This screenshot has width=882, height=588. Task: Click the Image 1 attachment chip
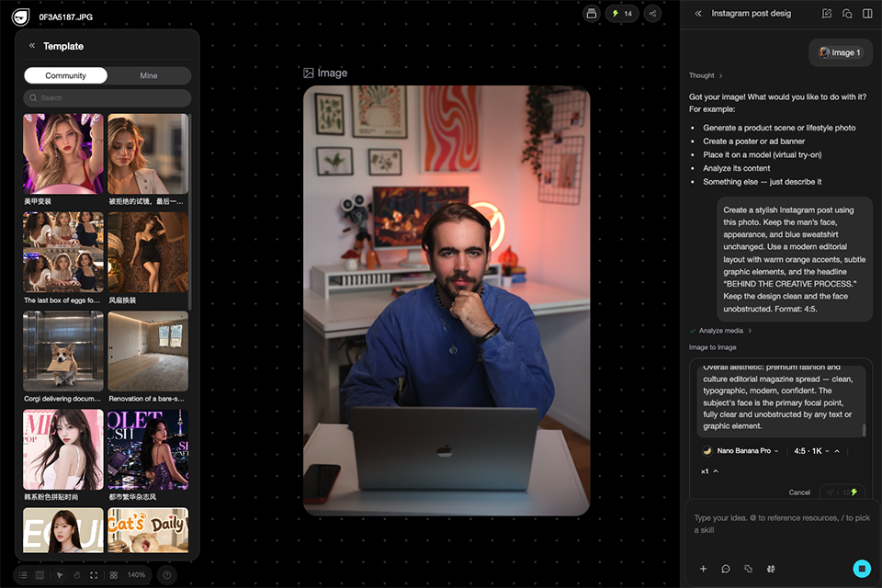tap(841, 52)
